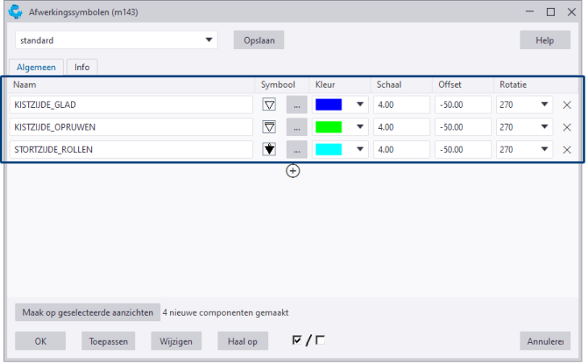Viewport: 588px width, 364px height.
Task: Click the KISTZIJDE_OPRUWEN name field
Action: pyautogui.click(x=131, y=127)
